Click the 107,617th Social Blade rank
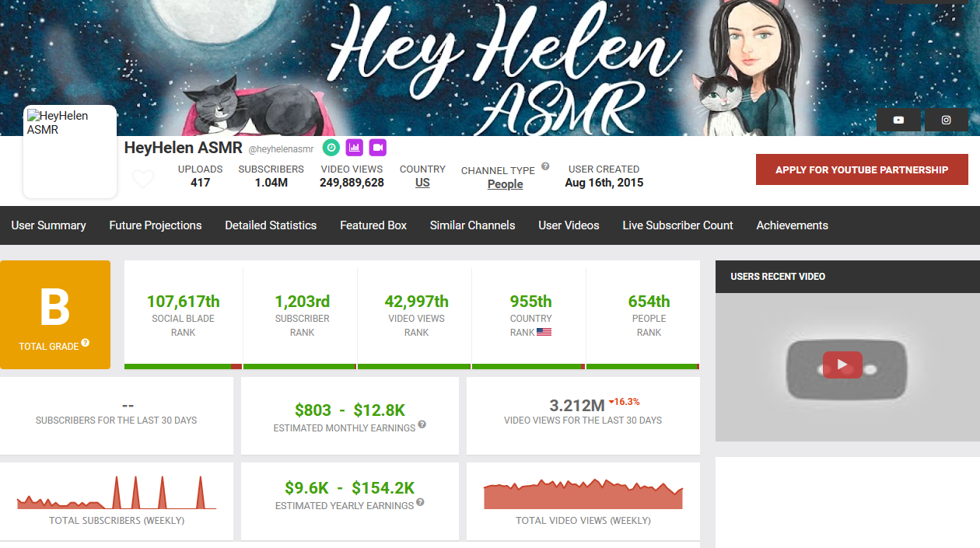 [184, 302]
